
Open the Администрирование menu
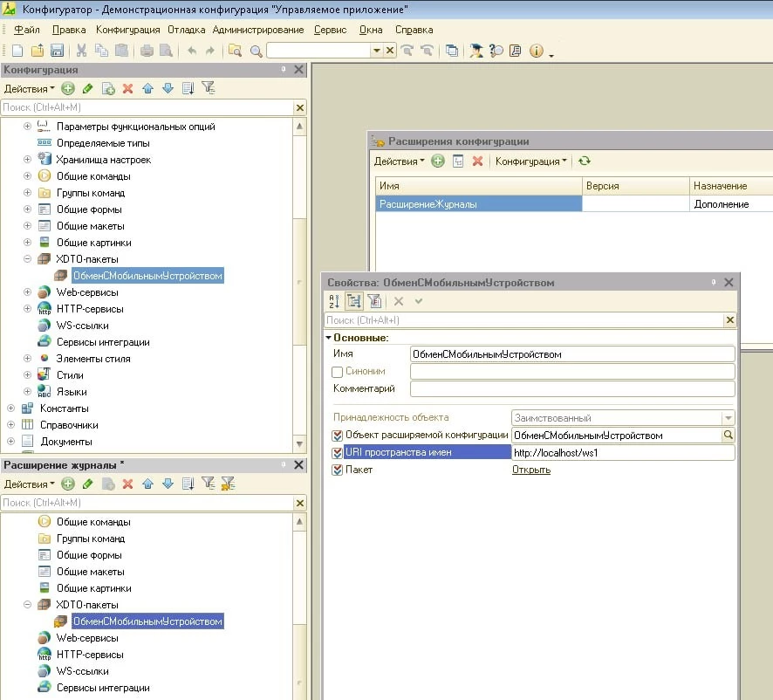(258, 30)
